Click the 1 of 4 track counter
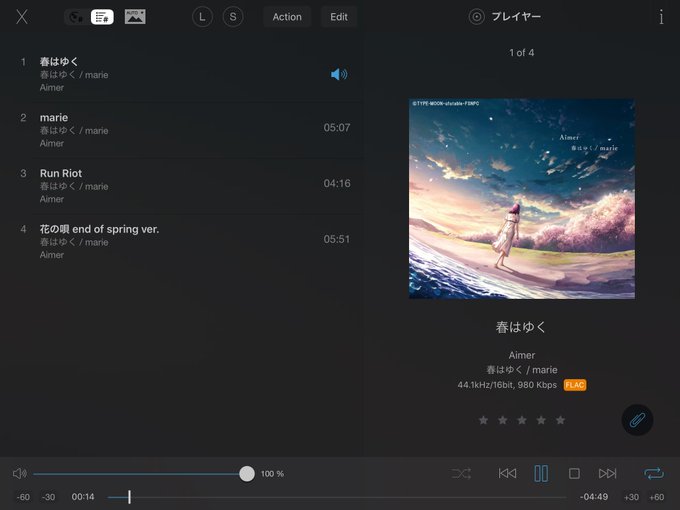The width and height of the screenshot is (680, 510). [x=522, y=52]
